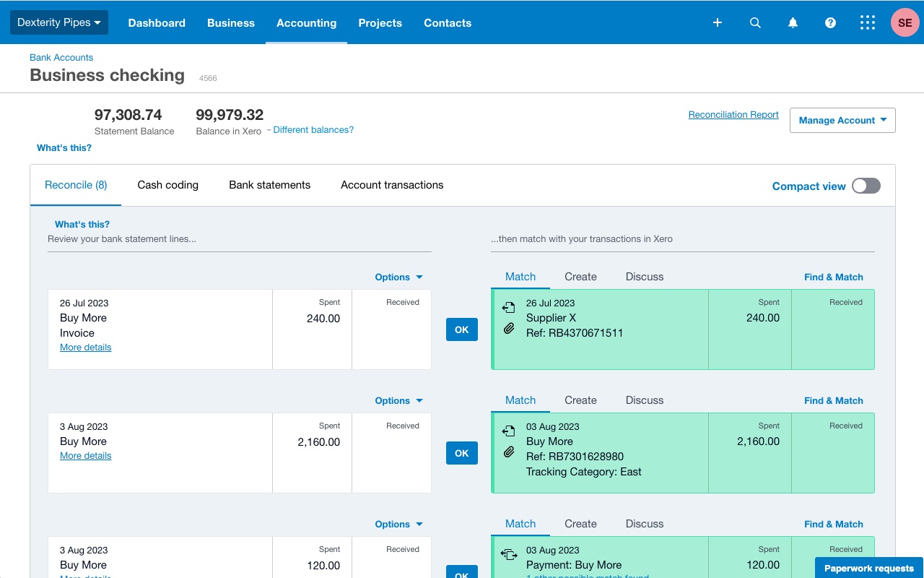
Task: Open the Contacts menu
Action: [448, 22]
